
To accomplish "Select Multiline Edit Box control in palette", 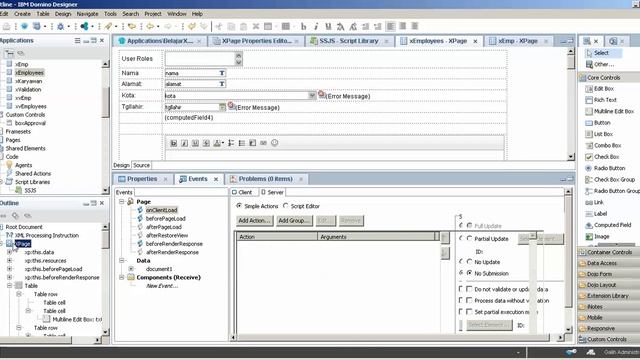I will [x=613, y=111].
